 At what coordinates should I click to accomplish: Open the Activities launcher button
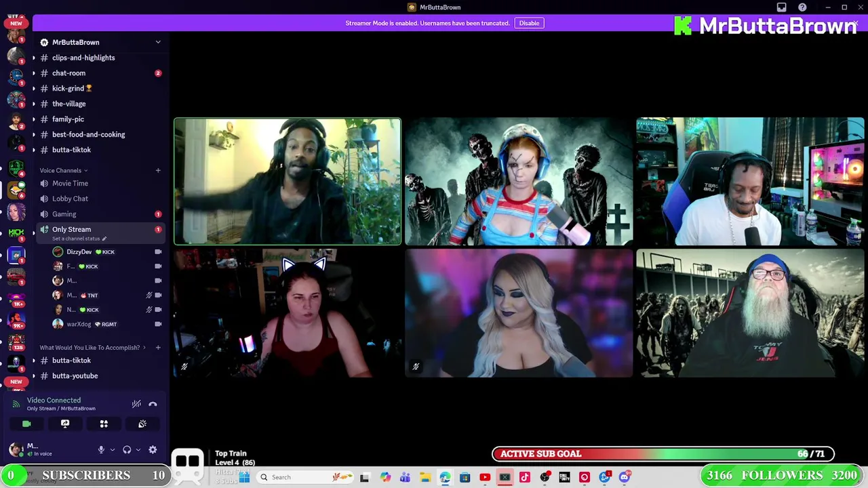click(x=104, y=424)
